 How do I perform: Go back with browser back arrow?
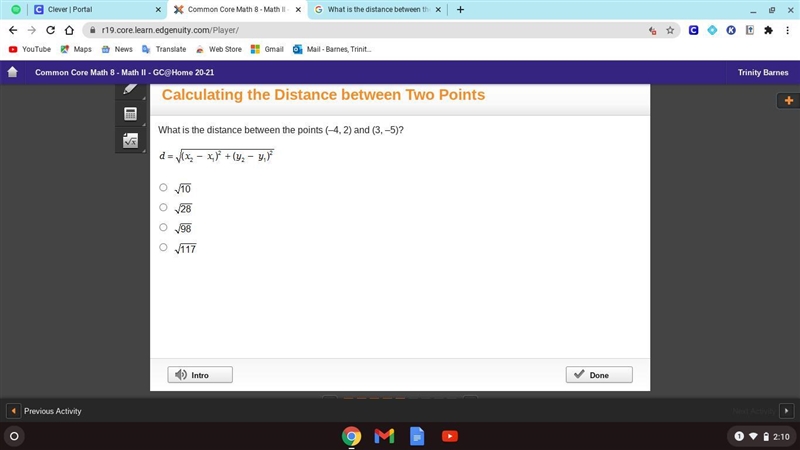13,30
